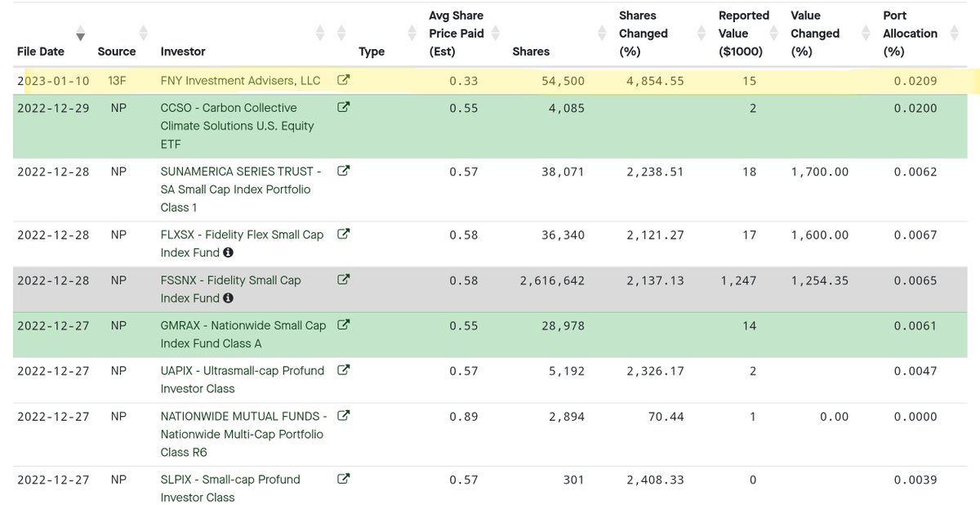Select 13F source cell
The height and width of the screenshot is (505, 980).
click(x=118, y=81)
